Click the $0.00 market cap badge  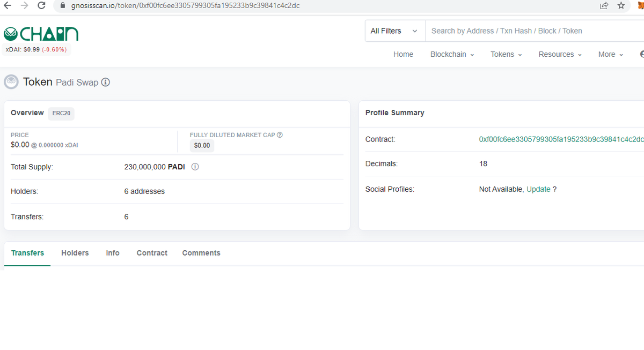click(x=202, y=146)
